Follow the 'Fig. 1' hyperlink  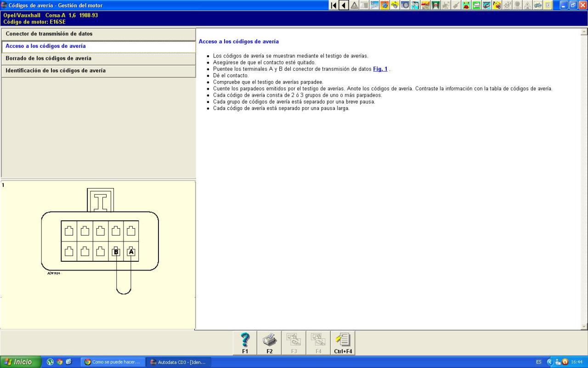click(x=380, y=69)
